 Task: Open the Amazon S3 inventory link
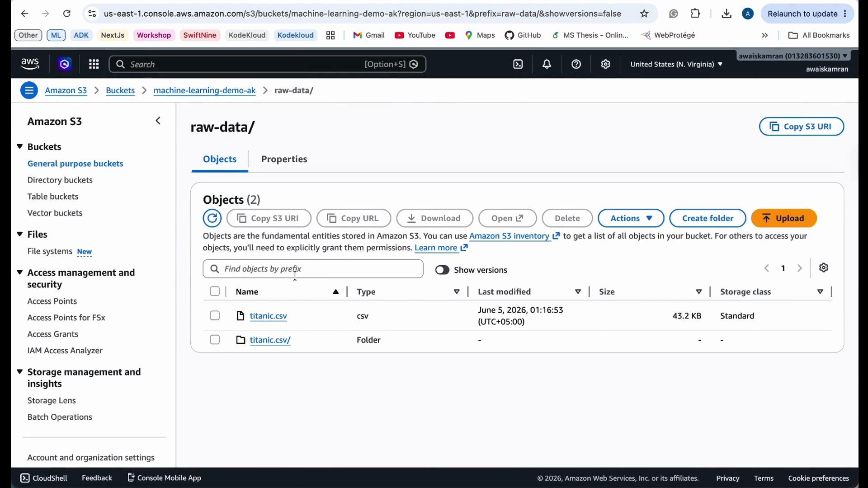[515, 237]
